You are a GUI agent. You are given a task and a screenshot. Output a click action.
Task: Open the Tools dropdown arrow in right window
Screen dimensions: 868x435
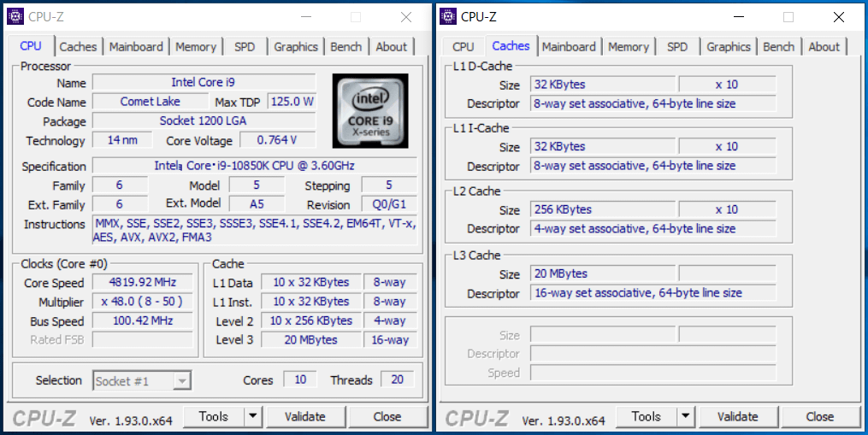pyautogui.click(x=685, y=417)
